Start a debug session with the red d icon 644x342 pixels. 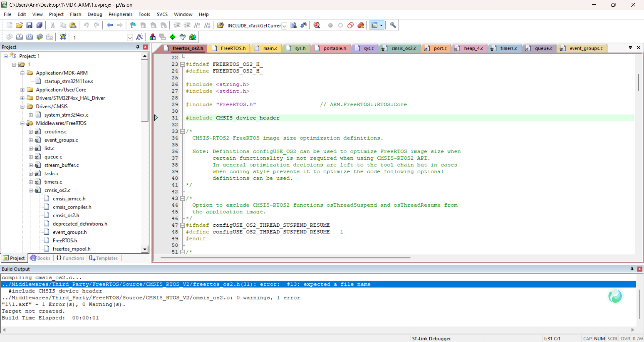point(317,25)
